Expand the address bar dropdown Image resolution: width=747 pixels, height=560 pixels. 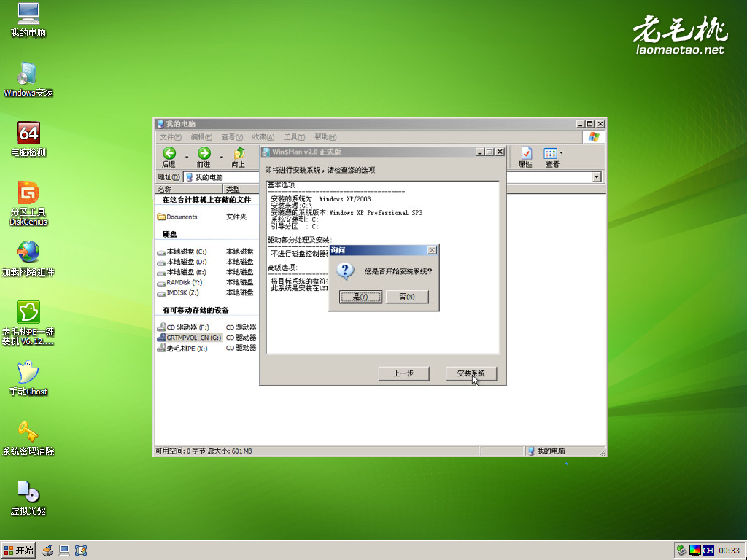coord(597,177)
